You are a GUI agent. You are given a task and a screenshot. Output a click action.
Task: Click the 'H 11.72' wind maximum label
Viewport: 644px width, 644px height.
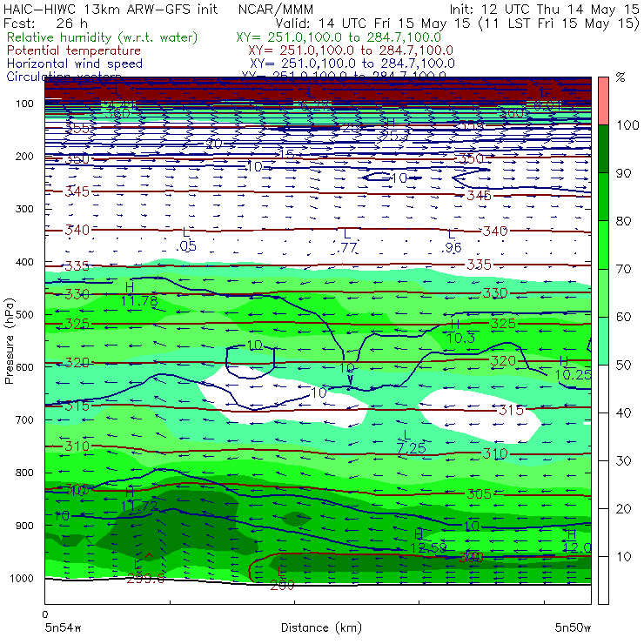pos(139,500)
